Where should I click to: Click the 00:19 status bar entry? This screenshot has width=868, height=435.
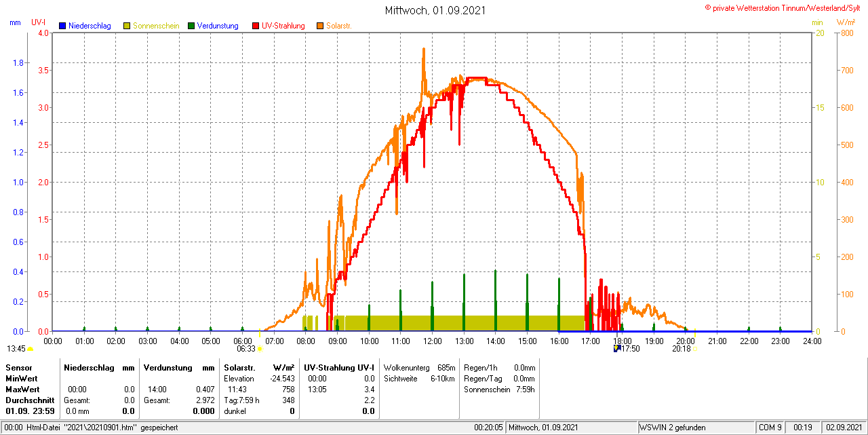click(x=802, y=428)
